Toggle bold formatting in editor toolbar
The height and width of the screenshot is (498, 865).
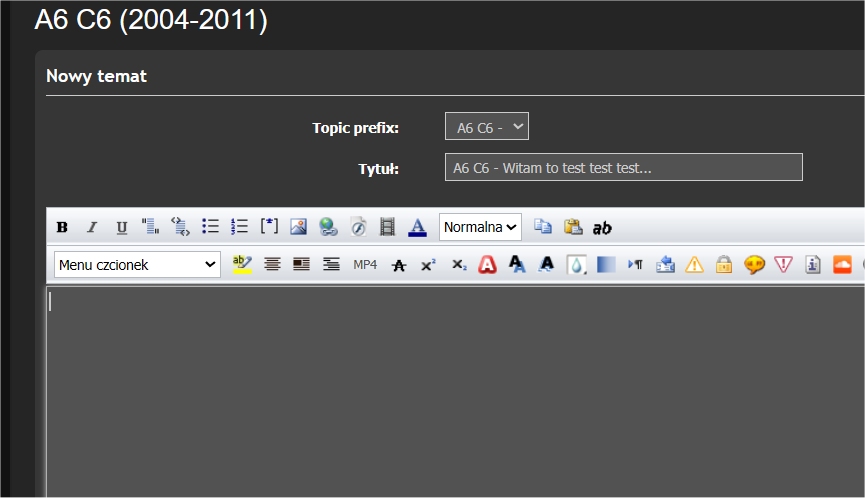coord(62,227)
